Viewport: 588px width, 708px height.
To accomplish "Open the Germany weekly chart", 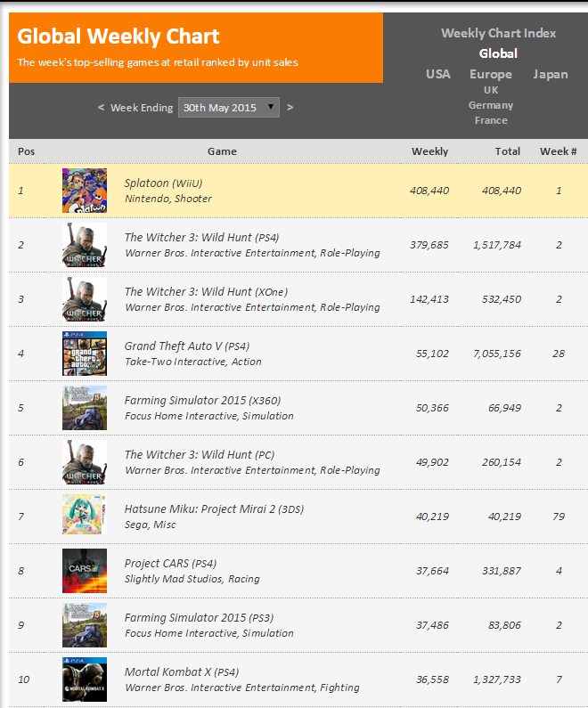I will coord(491,105).
